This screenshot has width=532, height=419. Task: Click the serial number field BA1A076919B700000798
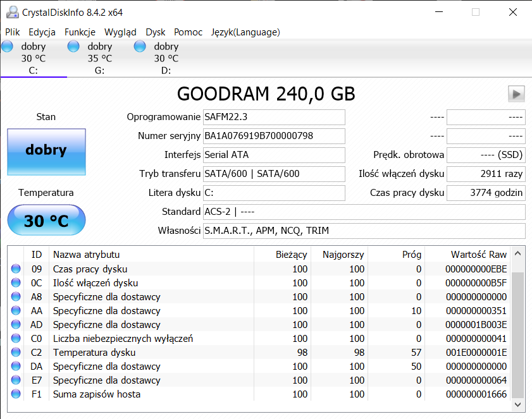pyautogui.click(x=274, y=136)
